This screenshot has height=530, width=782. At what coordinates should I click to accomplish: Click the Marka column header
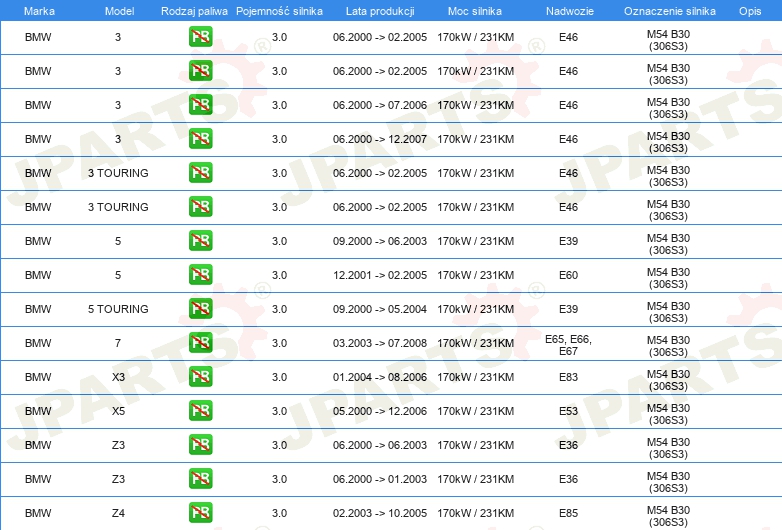[39, 11]
